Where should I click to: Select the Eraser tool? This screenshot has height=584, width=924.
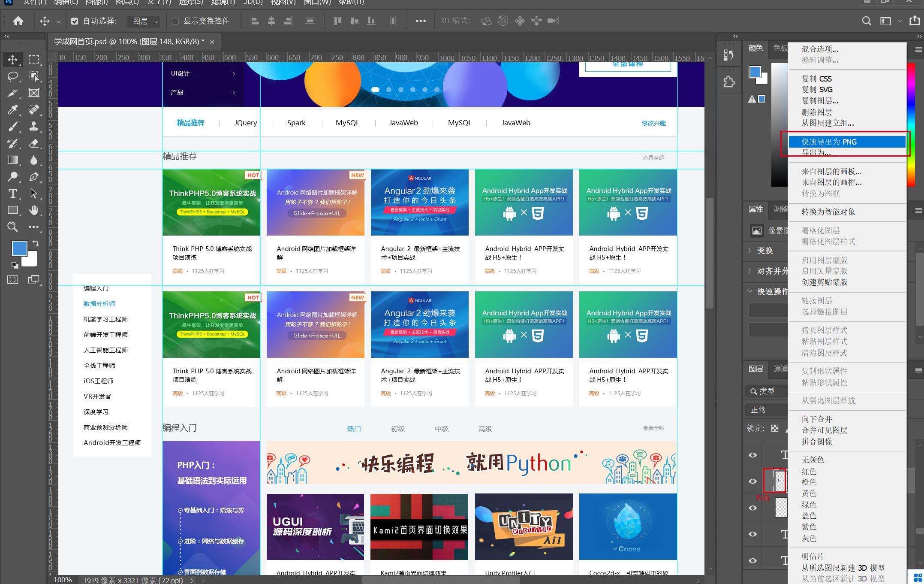pyautogui.click(x=34, y=143)
